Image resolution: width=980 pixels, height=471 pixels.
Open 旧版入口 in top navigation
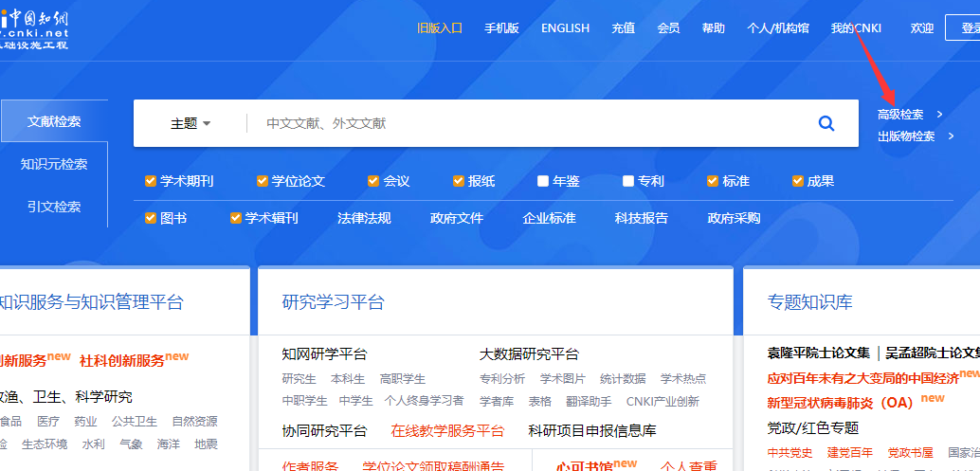(x=440, y=28)
